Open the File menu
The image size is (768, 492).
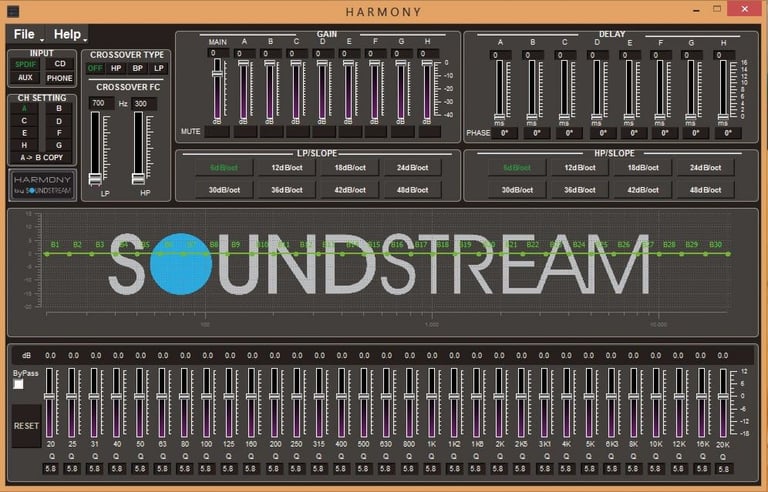pos(27,34)
